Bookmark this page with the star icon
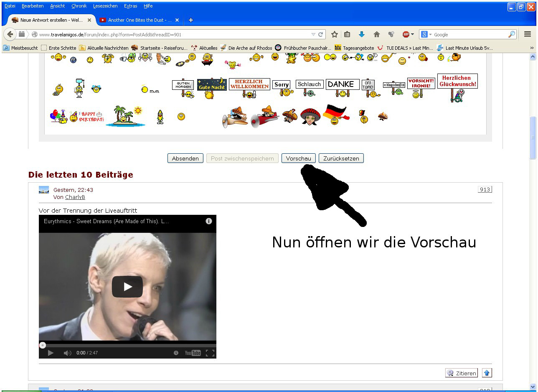The width and height of the screenshot is (538, 392). (334, 35)
